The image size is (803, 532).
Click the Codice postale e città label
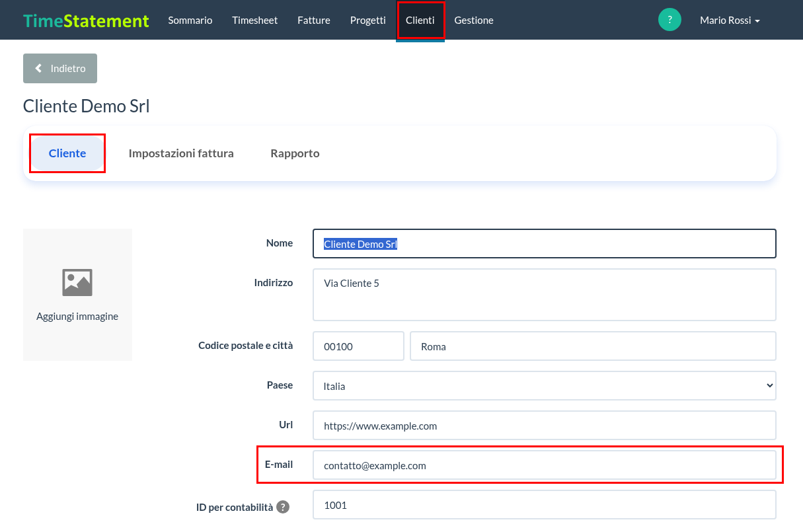point(246,346)
